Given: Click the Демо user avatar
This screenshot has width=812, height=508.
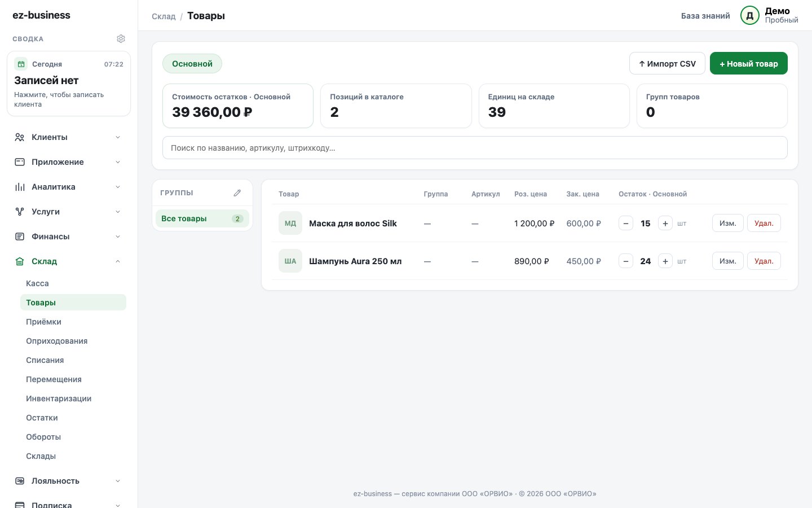Looking at the screenshot, I should [x=750, y=16].
